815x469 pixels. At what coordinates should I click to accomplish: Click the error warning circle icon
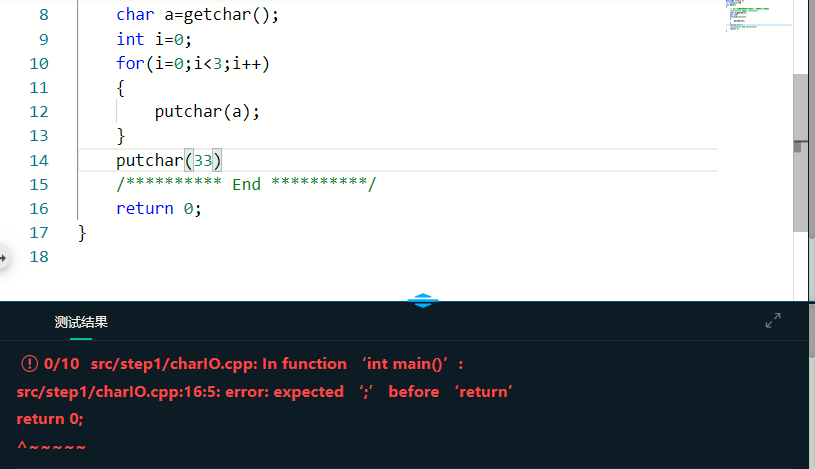tap(30, 363)
